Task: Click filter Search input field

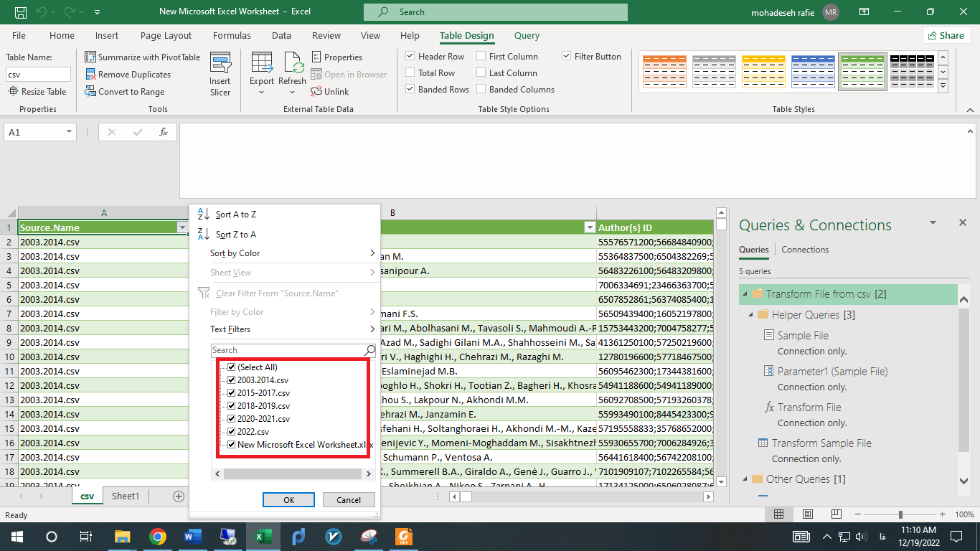Action: [288, 350]
